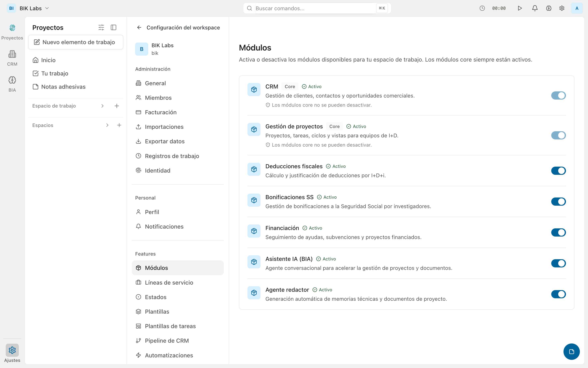The height and width of the screenshot is (368, 588).
Task: Open Identidad settings
Action: [x=178, y=171]
